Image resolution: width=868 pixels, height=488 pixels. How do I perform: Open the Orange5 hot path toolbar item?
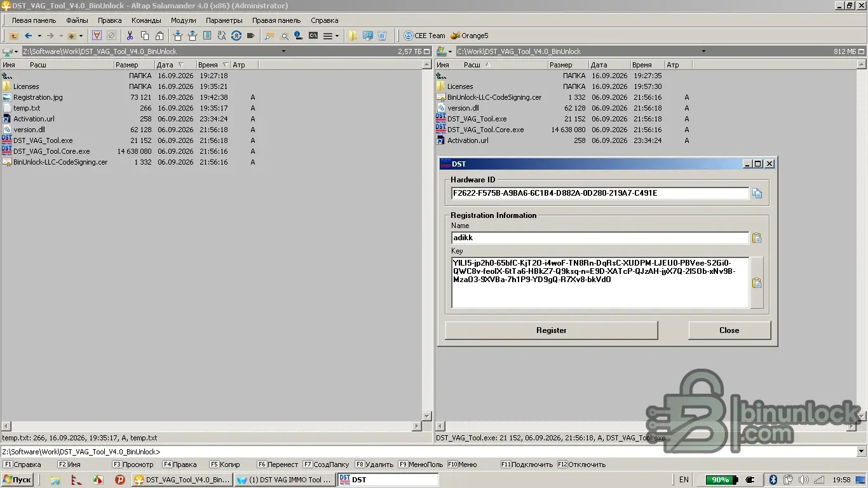[469, 36]
